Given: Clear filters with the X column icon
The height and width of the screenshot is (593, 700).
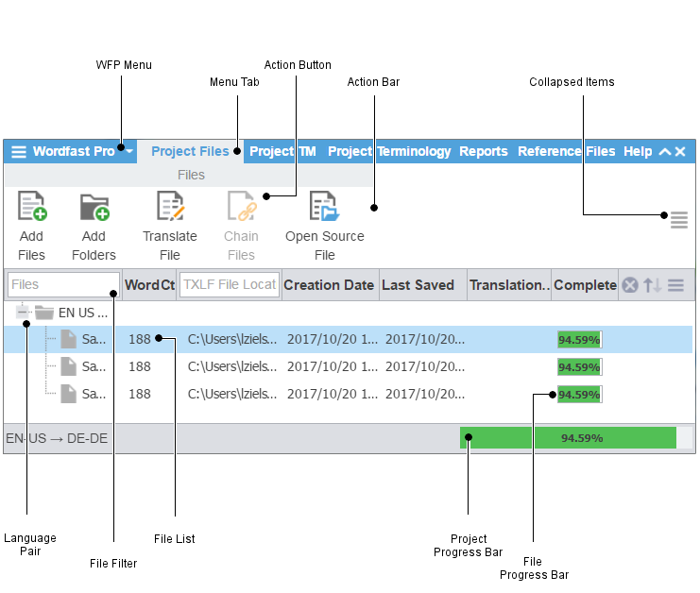Looking at the screenshot, I should click(x=629, y=285).
